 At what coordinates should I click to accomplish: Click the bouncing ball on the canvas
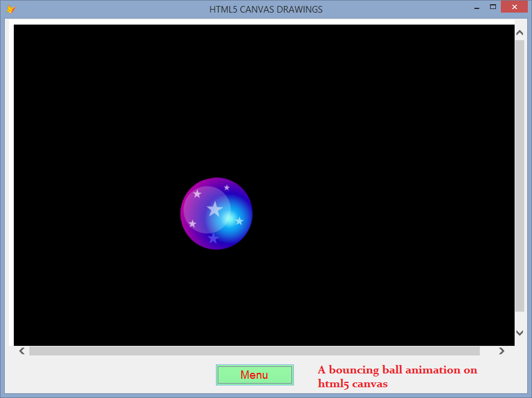(216, 213)
